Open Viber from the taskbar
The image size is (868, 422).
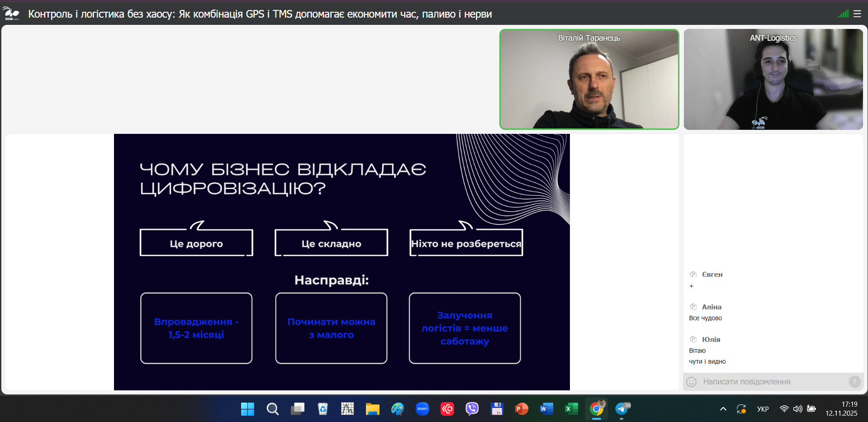(x=472, y=409)
